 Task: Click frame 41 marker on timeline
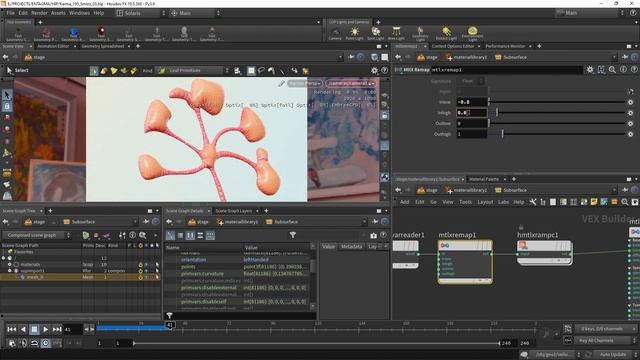tap(170, 325)
